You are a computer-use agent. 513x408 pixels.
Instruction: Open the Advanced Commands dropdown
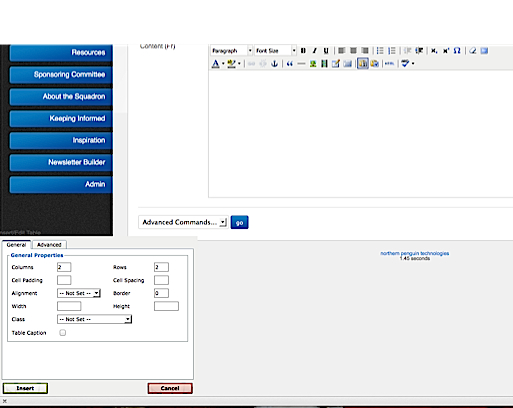pos(183,222)
